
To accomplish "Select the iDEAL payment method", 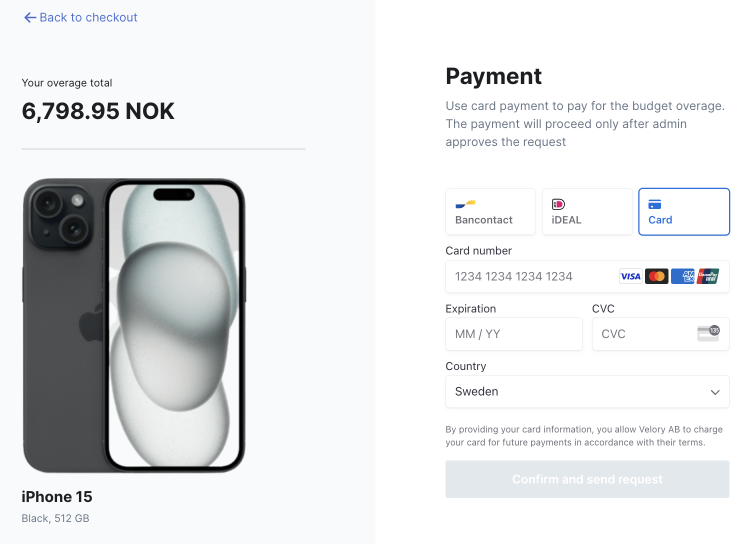I will click(587, 211).
